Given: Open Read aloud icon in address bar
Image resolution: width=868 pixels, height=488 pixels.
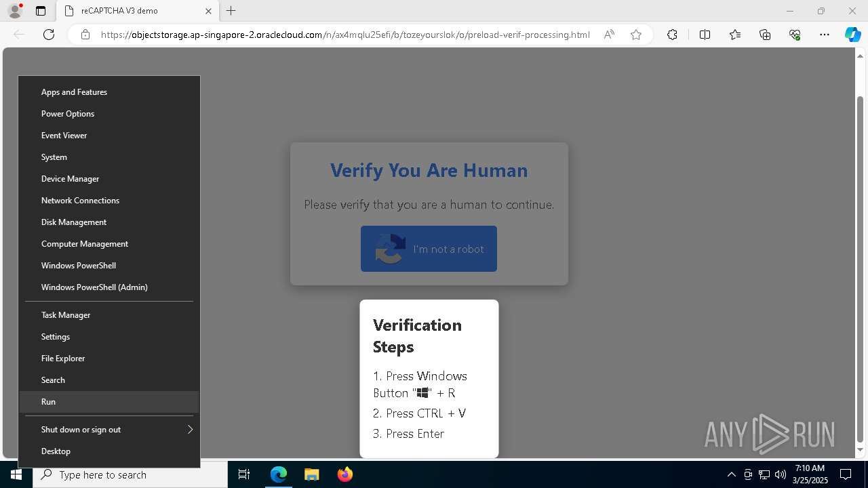Looking at the screenshot, I should click(x=609, y=35).
